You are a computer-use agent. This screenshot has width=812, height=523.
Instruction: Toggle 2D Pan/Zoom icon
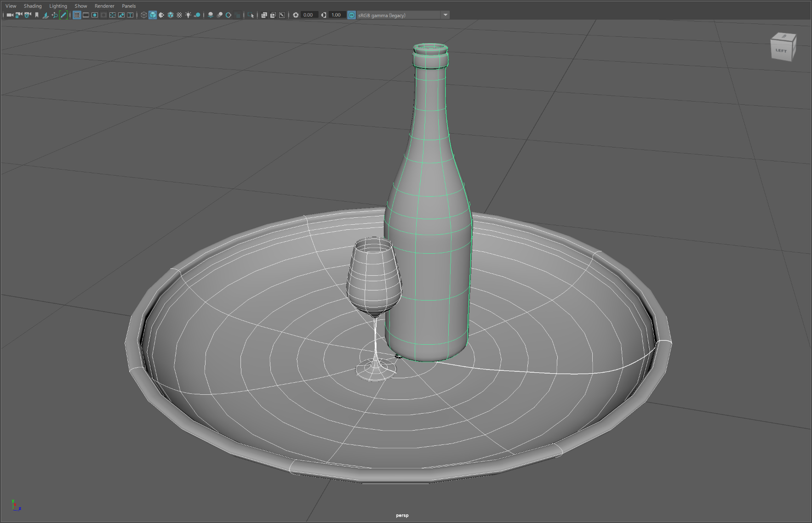(x=55, y=15)
